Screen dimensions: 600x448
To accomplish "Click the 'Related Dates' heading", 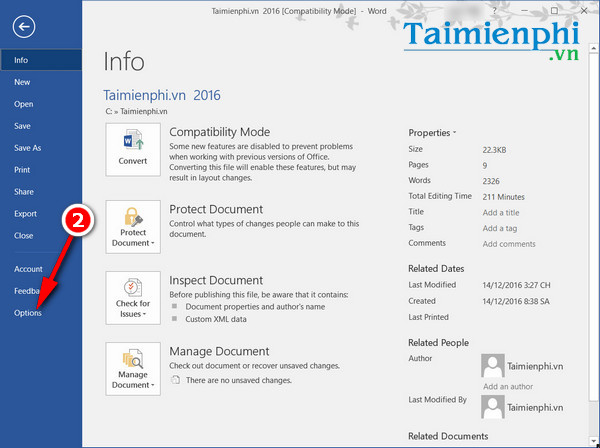I will tap(436, 269).
